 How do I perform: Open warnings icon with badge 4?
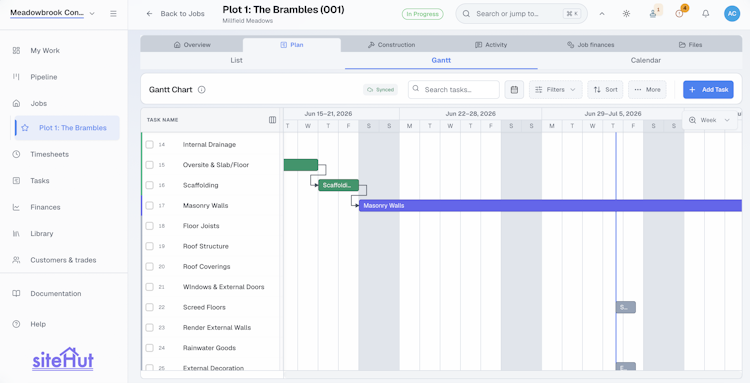tap(680, 14)
